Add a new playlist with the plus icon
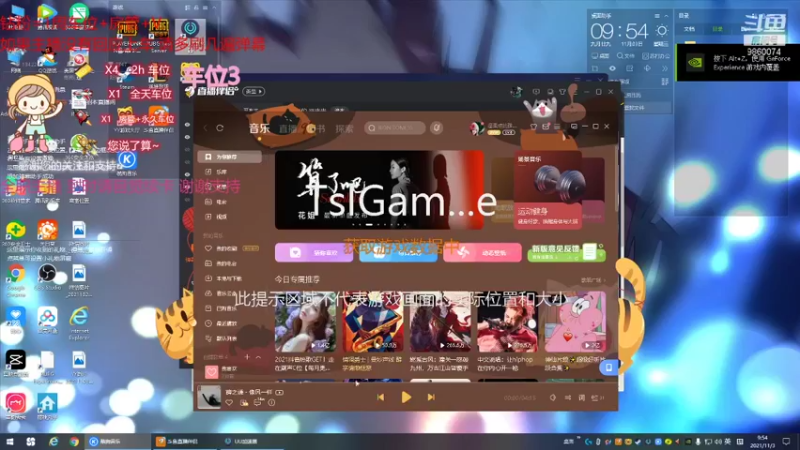This screenshot has width=800, height=450. click(247, 357)
